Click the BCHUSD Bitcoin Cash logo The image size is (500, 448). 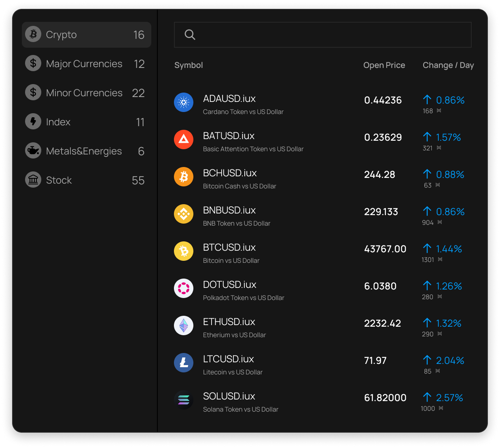pyautogui.click(x=184, y=177)
